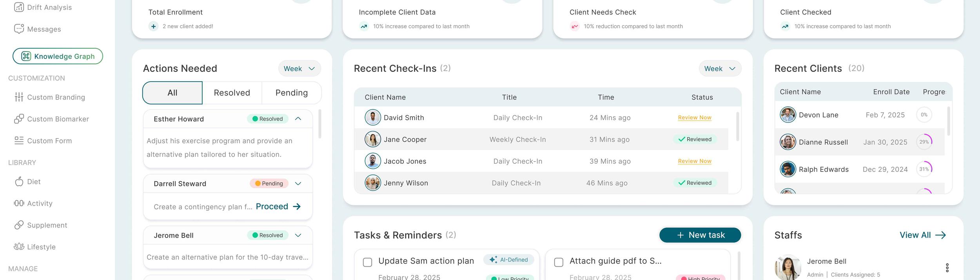Switch to the Resolved tab

pos(232,93)
